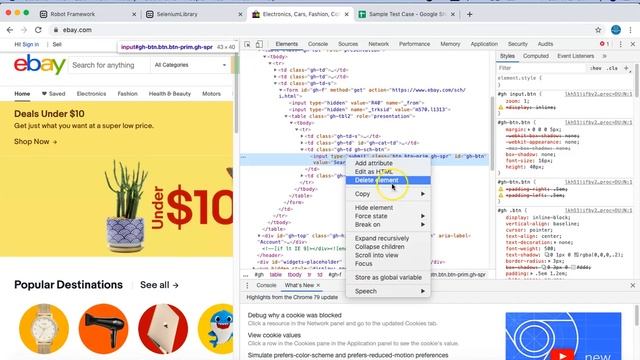The width and height of the screenshot is (640, 360).
Task: Open the Electronics navigation link
Action: tap(91, 94)
